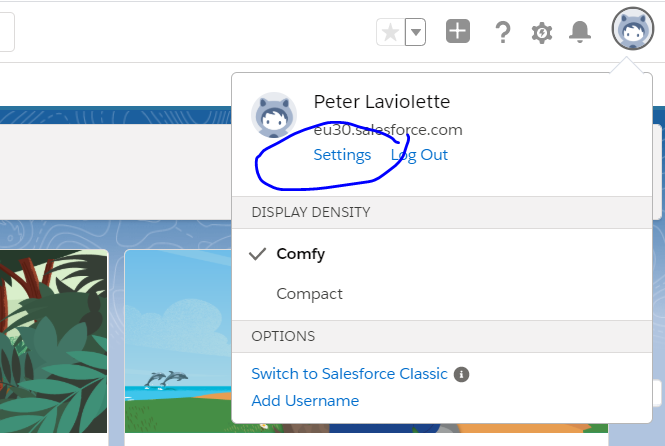Open the Settings link

point(342,155)
